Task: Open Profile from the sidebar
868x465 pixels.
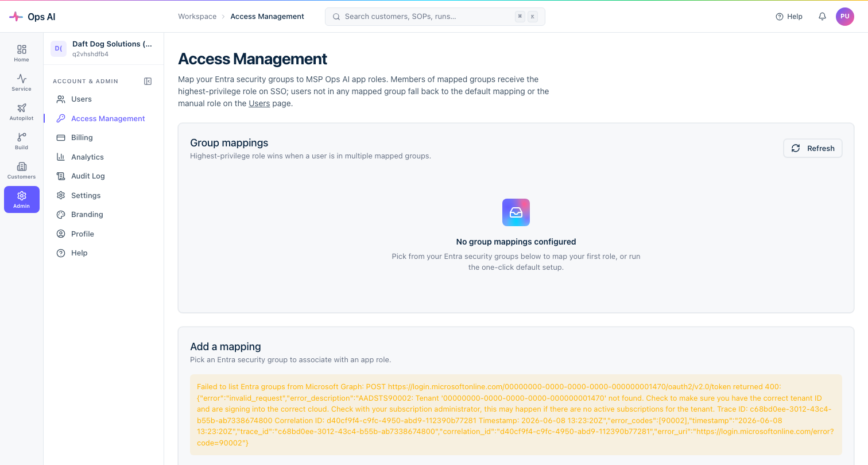Action: (103, 234)
